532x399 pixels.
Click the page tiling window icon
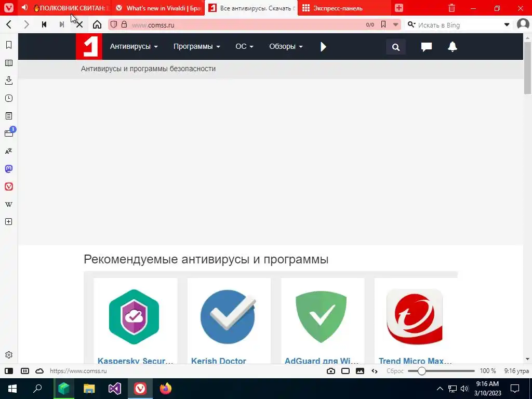(x=345, y=371)
